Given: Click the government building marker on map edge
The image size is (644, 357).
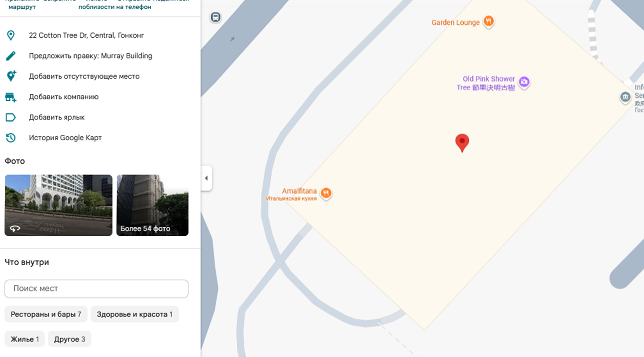Looking at the screenshot, I should tap(625, 97).
